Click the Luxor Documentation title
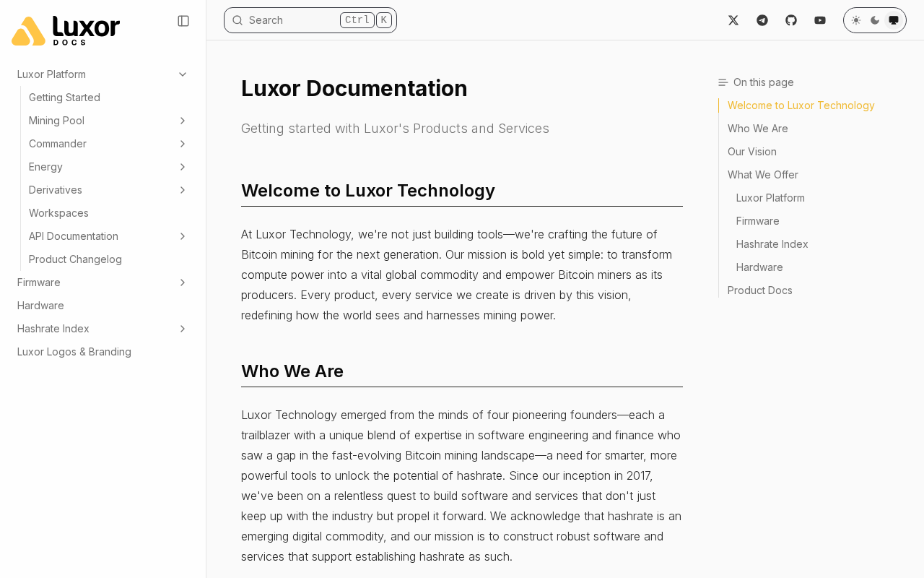Image resolution: width=924 pixels, height=578 pixels. [x=354, y=88]
